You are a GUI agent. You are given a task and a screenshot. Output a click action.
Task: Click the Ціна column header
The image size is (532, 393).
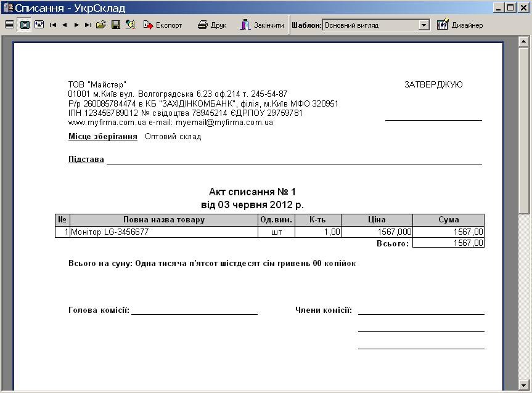click(x=377, y=220)
